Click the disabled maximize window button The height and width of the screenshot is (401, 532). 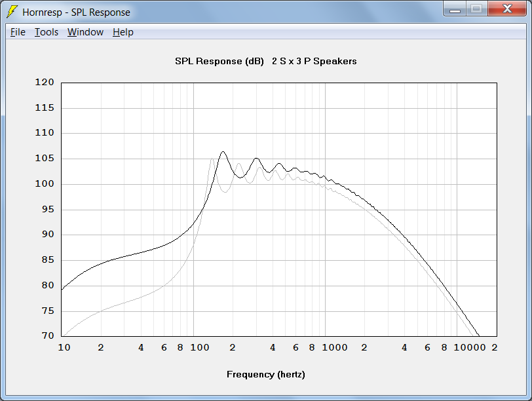[477, 9]
